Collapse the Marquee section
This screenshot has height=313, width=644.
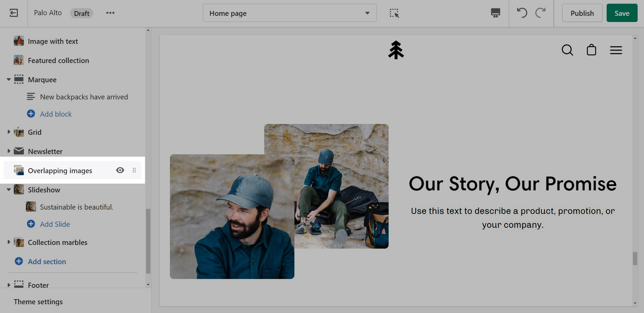point(9,80)
